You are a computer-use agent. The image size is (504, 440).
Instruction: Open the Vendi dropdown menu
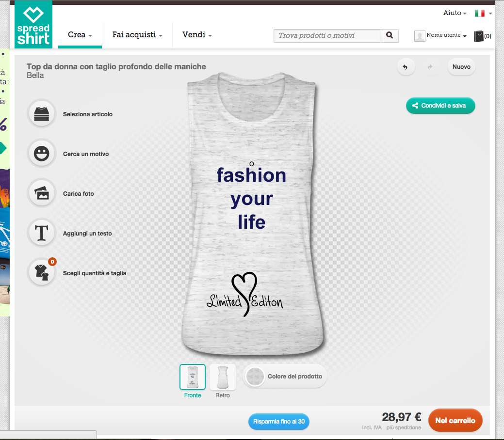(197, 35)
